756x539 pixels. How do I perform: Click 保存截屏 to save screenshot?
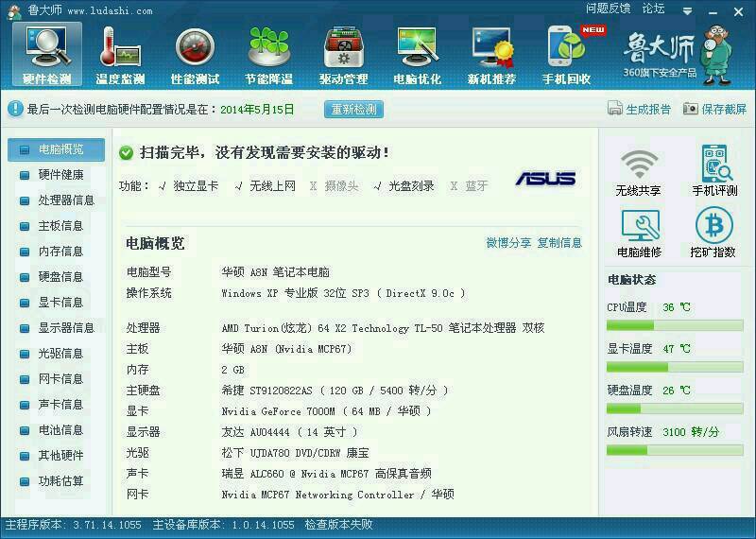(x=715, y=110)
